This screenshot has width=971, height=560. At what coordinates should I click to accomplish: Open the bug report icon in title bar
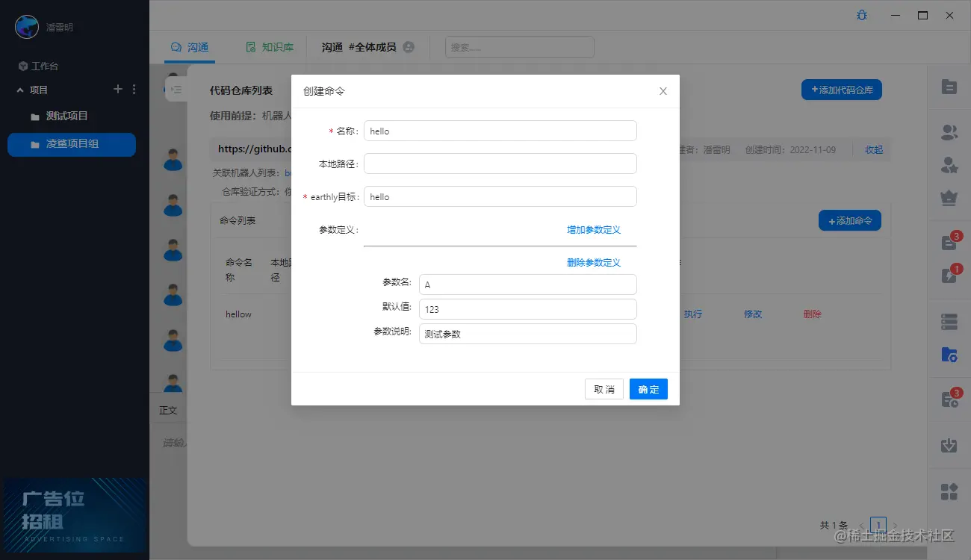(862, 15)
